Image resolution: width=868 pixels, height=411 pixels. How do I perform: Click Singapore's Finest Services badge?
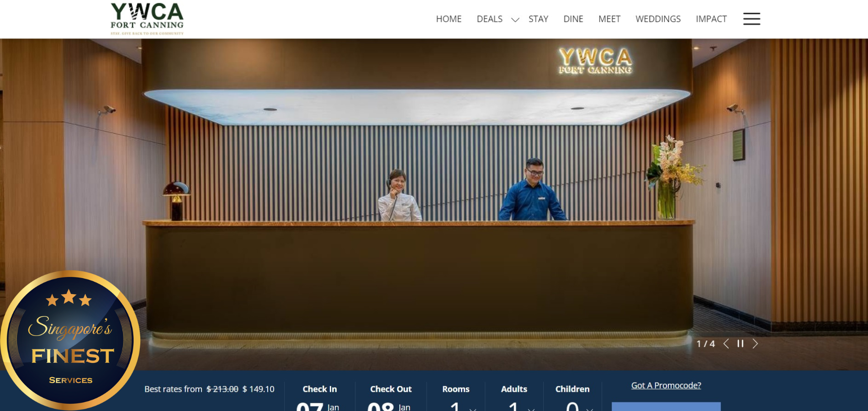(x=70, y=340)
